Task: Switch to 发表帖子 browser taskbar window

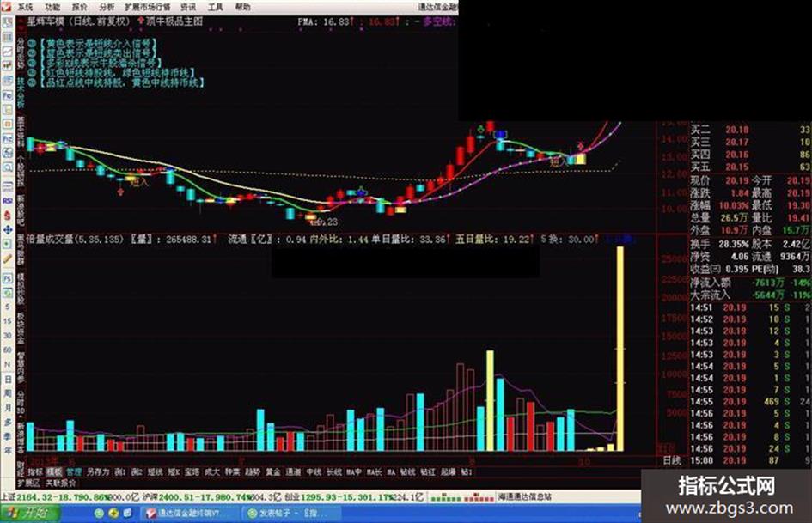Action: [291, 514]
